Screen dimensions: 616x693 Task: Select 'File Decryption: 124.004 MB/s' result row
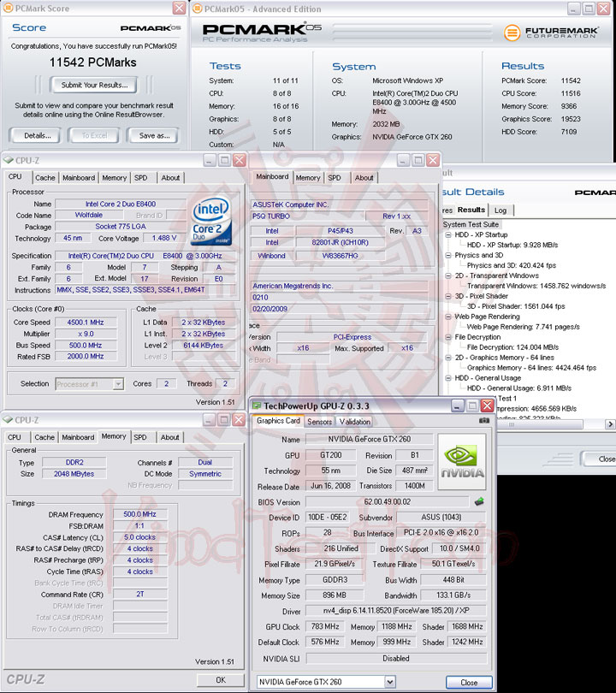pos(512,347)
